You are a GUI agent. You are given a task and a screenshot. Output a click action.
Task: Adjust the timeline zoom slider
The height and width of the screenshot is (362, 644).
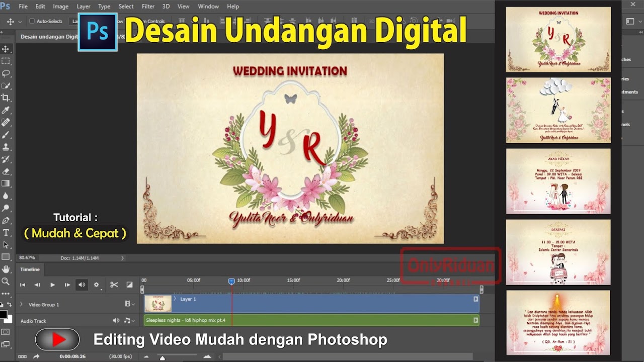click(162, 358)
